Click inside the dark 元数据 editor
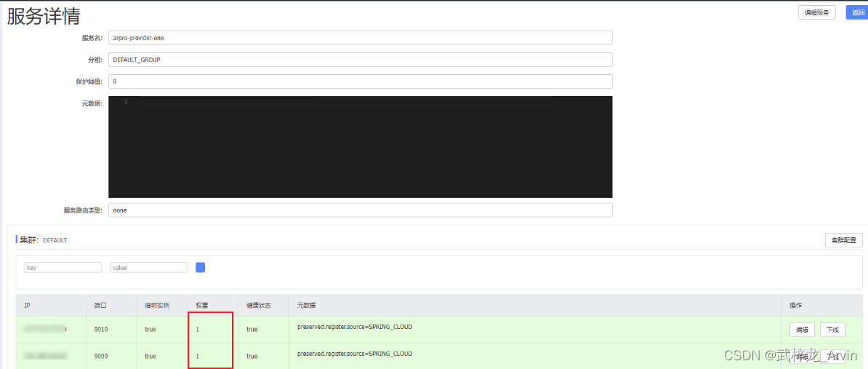Screen dimensions: 868x369 361,147
